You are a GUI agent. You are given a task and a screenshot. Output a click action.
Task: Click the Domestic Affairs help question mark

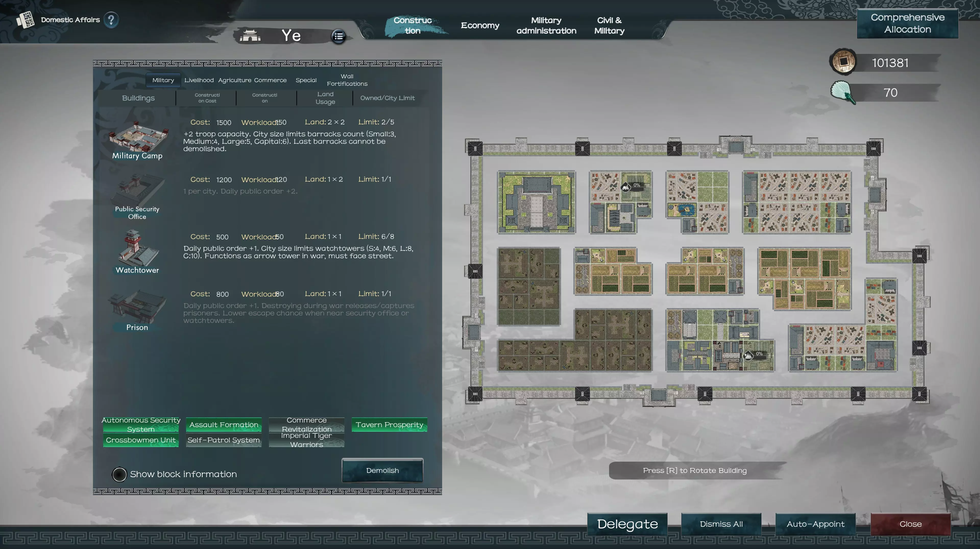click(x=111, y=20)
